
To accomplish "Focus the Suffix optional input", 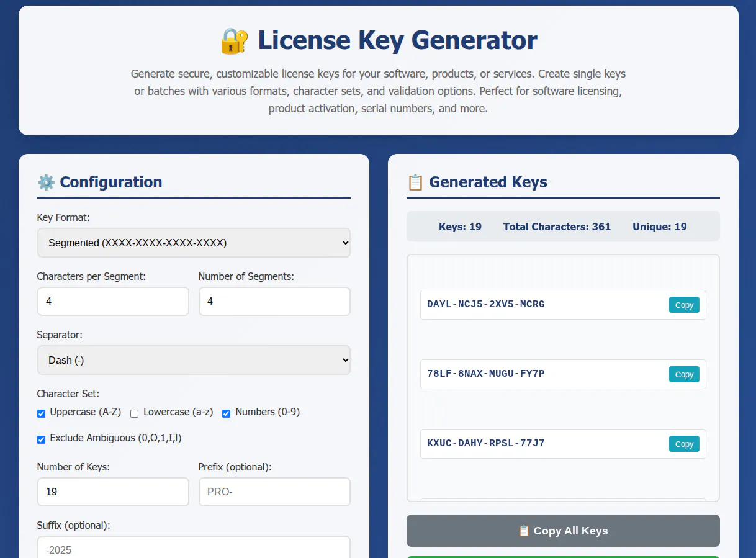I will 194,547.
